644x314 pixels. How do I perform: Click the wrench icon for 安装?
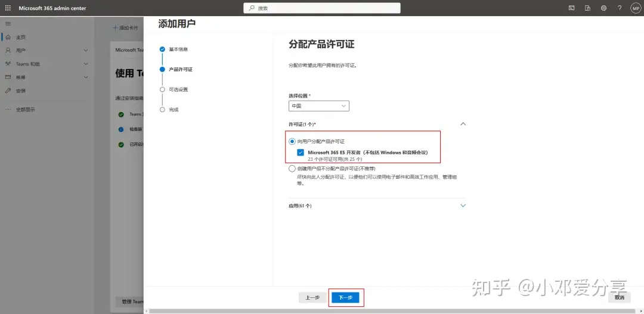pos(8,91)
